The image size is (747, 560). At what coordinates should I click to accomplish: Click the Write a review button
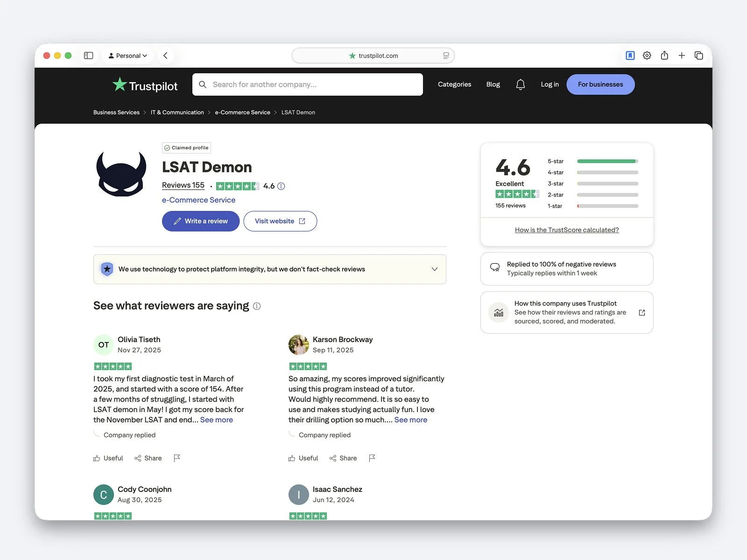coord(201,221)
